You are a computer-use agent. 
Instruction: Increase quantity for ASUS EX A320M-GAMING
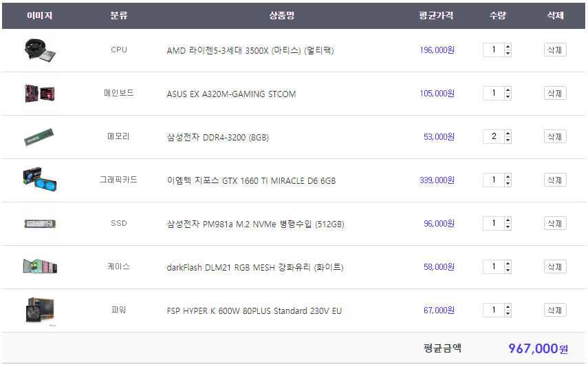[508, 90]
